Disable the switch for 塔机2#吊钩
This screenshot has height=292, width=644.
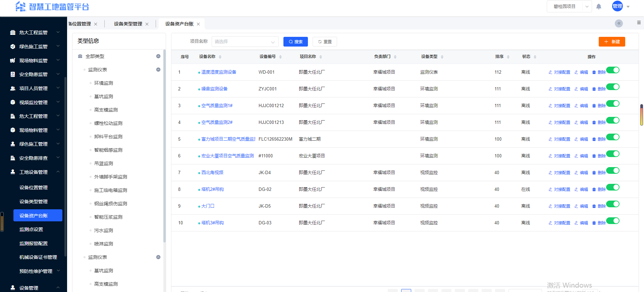click(613, 187)
